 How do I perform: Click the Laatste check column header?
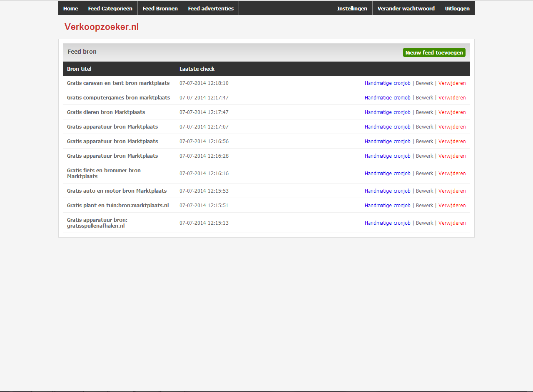point(197,69)
